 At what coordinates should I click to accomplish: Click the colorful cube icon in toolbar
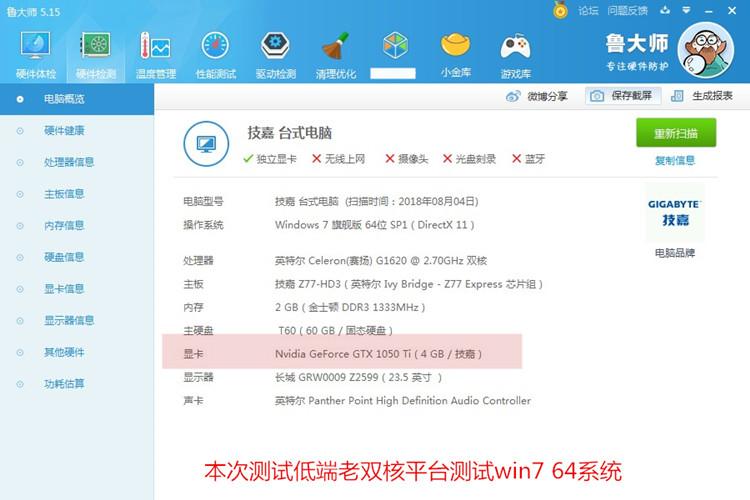coord(395,44)
